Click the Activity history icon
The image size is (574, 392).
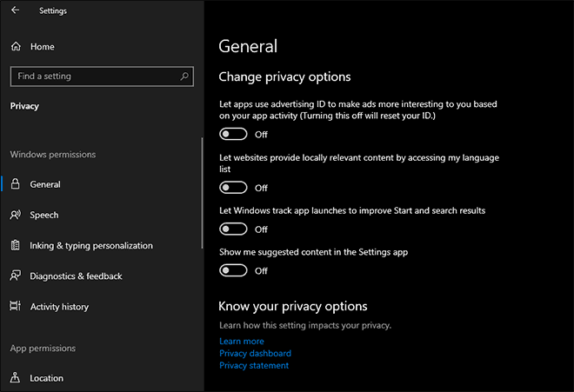[x=16, y=306]
